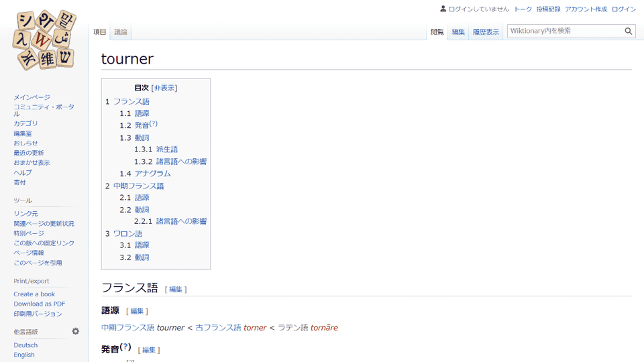Image resolution: width=644 pixels, height=362 pixels.
Task: Go to 中期フランス語 section in contents
Action: click(x=138, y=186)
